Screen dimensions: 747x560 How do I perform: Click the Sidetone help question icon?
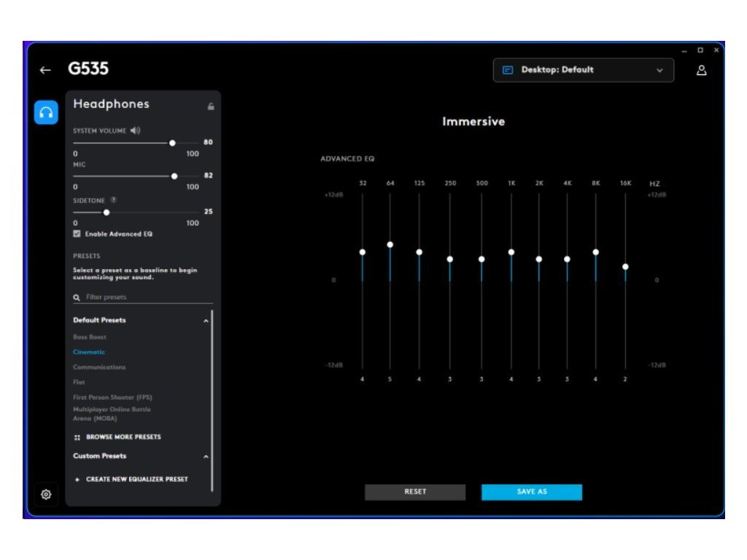click(x=113, y=200)
